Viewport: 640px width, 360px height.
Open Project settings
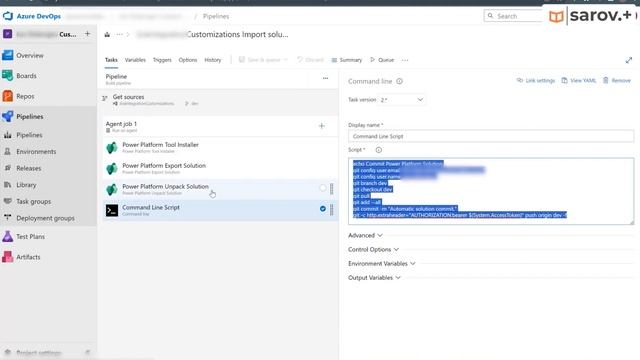click(39, 352)
